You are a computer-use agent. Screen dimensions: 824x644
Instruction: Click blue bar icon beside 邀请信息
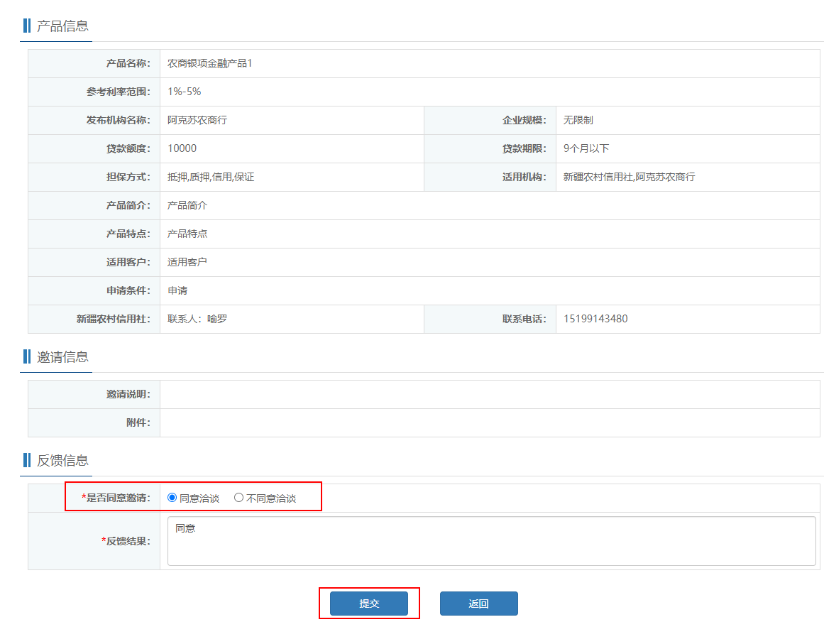click(27, 356)
